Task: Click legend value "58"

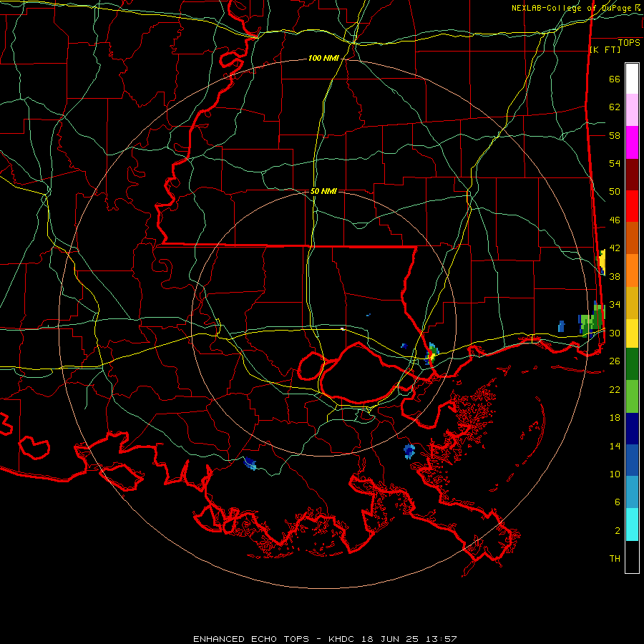Action: coord(615,135)
